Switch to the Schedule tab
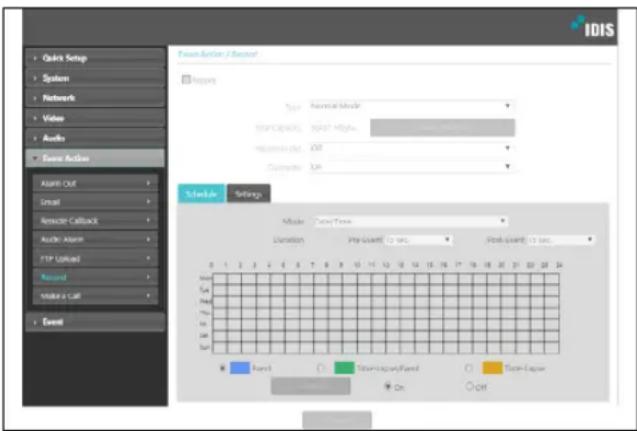637x431 pixels. [202, 194]
